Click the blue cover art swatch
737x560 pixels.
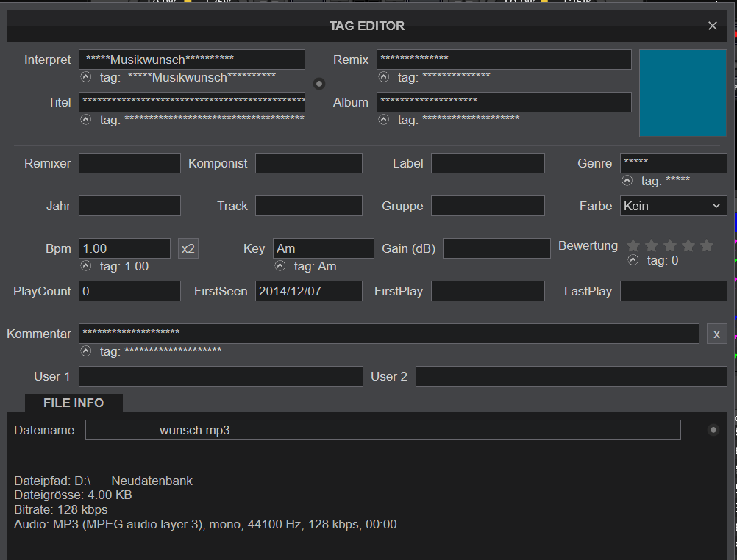tap(683, 93)
